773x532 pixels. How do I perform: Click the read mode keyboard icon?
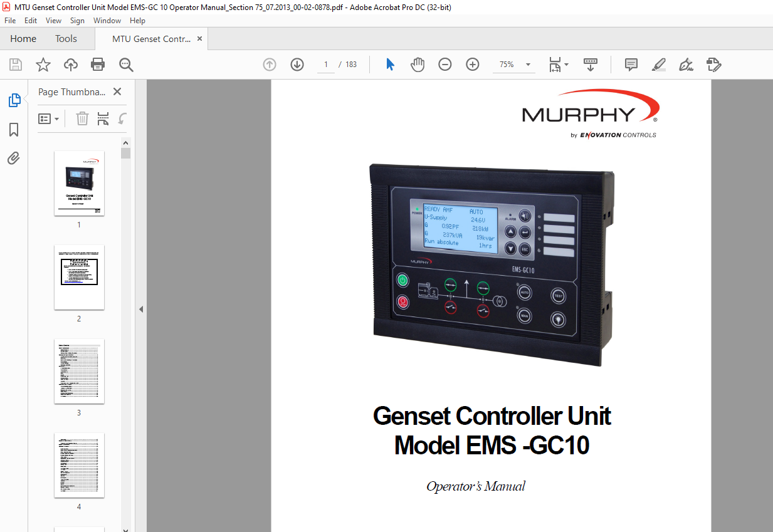[x=590, y=65]
